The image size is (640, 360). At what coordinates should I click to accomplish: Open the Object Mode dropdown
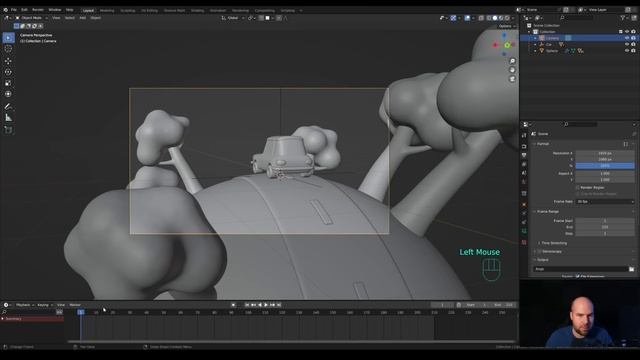point(32,18)
